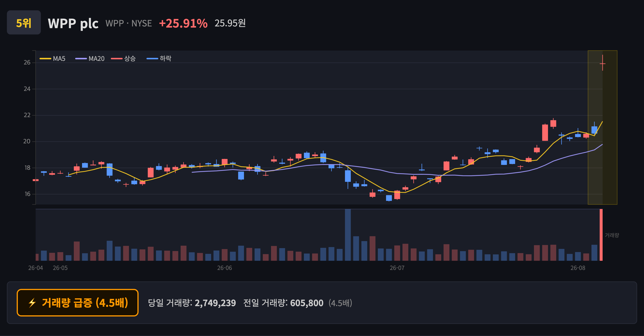Toggle the MA5 legend series
Image resolution: width=644 pixels, height=336 pixels.
point(53,59)
